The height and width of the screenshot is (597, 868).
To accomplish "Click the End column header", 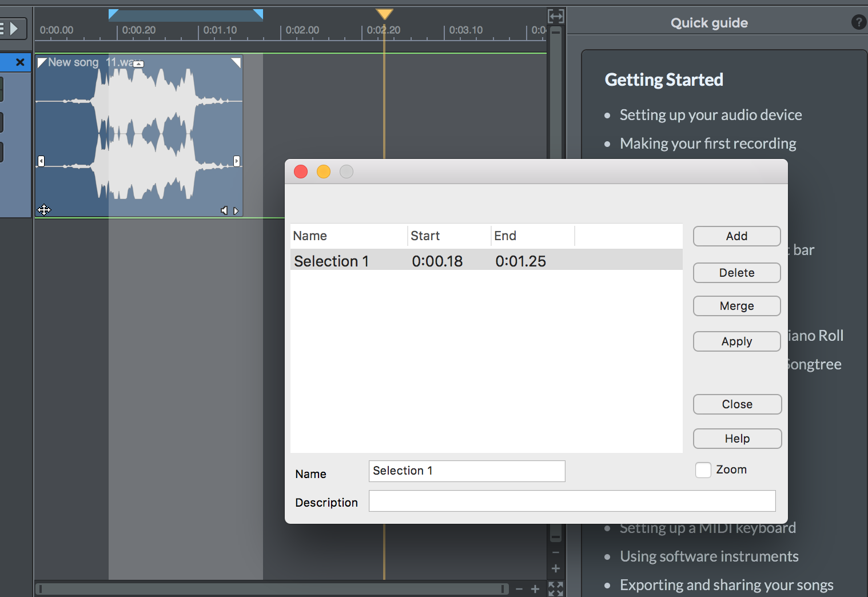I will coord(532,236).
